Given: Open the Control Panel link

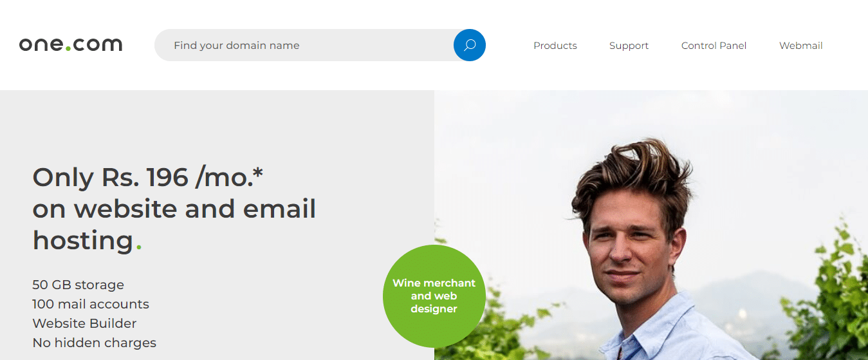Looking at the screenshot, I should [714, 46].
